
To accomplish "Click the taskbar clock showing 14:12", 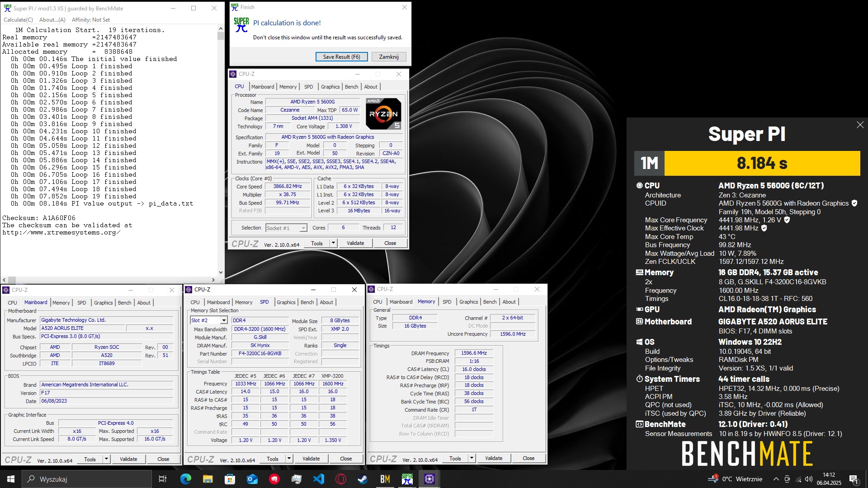I will tap(829, 479).
